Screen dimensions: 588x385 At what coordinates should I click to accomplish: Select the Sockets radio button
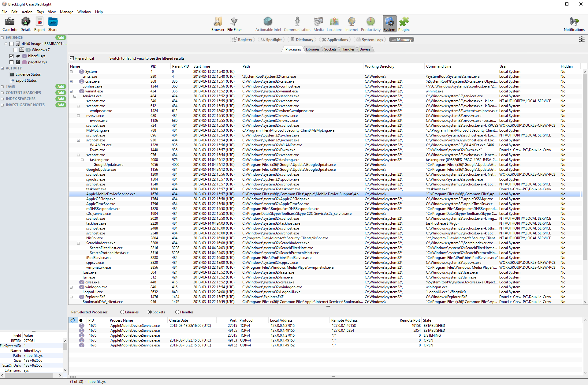(x=150, y=312)
